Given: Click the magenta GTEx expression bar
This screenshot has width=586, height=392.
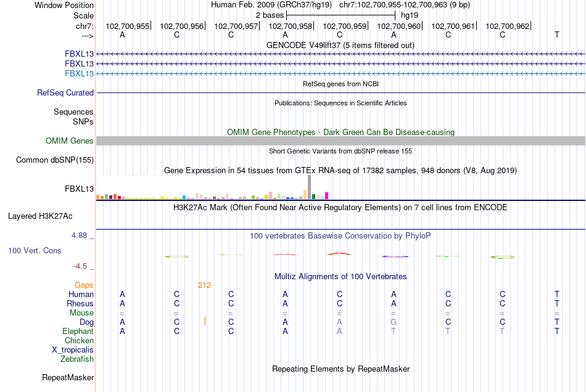Looking at the screenshot, I should pos(327,195).
